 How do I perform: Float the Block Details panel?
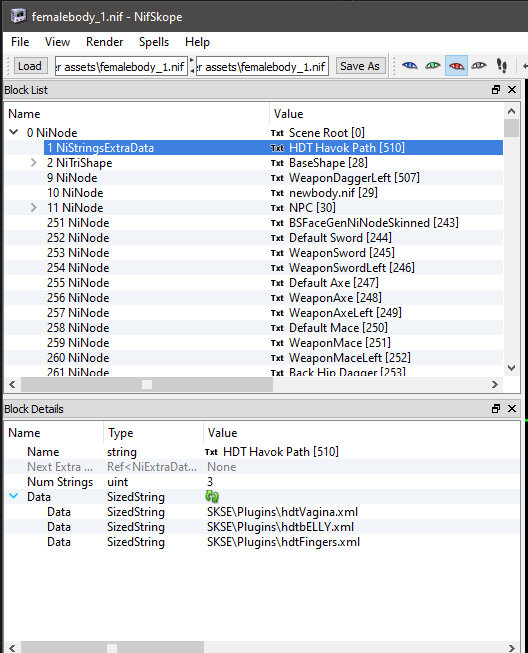click(x=496, y=409)
